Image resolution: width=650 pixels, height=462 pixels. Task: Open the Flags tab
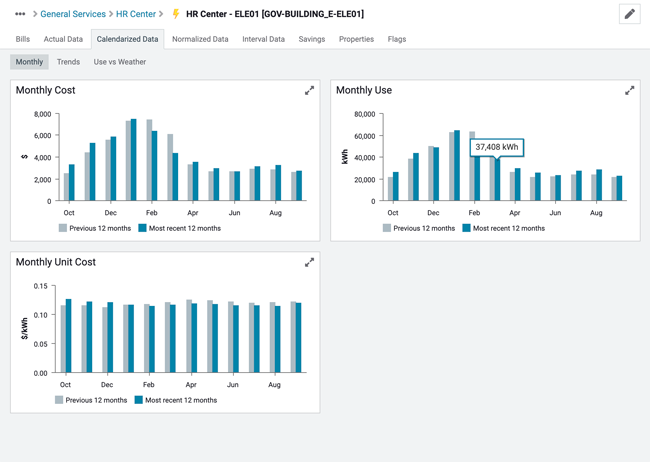click(x=396, y=39)
